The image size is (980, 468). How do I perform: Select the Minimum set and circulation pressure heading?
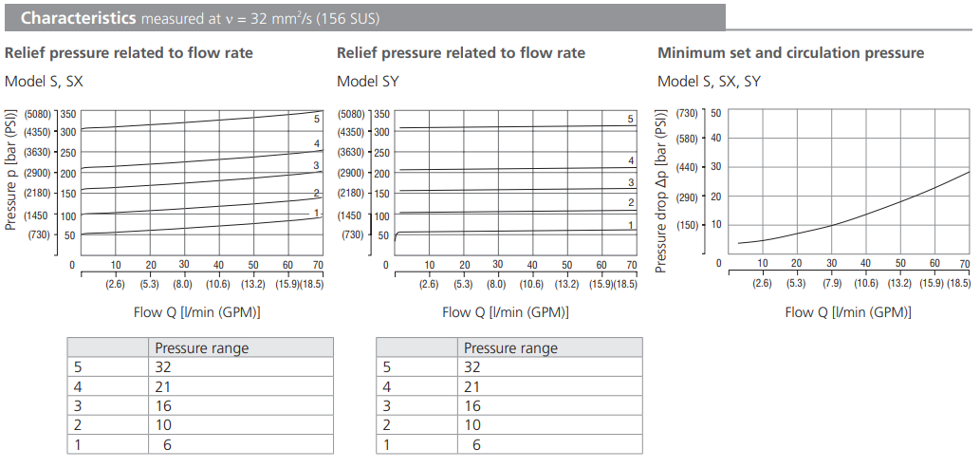click(790, 53)
